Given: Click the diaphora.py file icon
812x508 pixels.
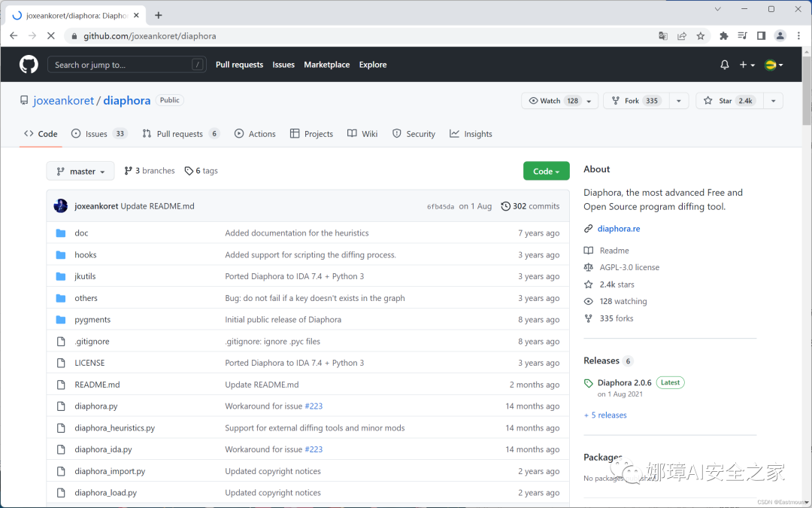Looking at the screenshot, I should pos(61,406).
